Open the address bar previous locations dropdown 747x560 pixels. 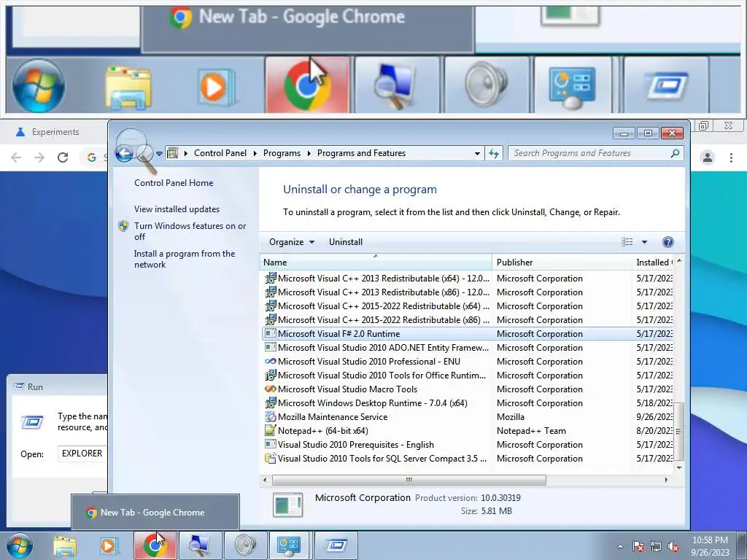(477, 153)
